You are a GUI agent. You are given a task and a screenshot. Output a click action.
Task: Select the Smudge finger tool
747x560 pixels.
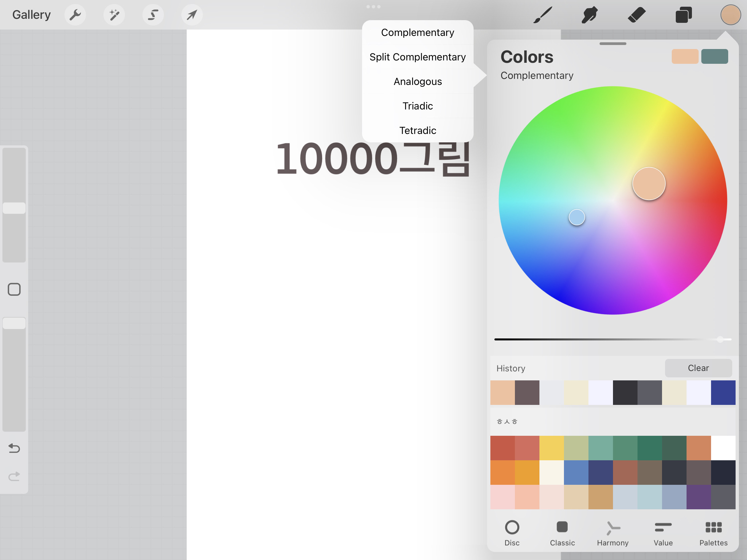(589, 15)
